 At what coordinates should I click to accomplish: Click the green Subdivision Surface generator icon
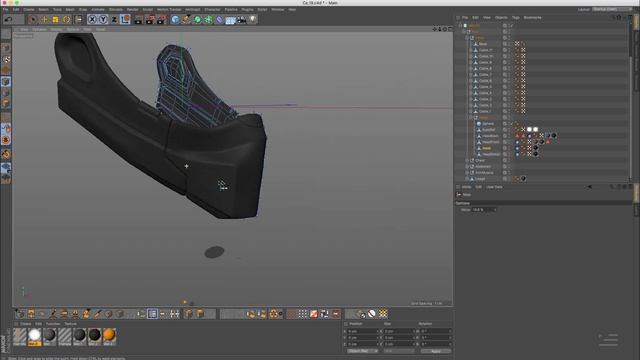[x=197, y=19]
